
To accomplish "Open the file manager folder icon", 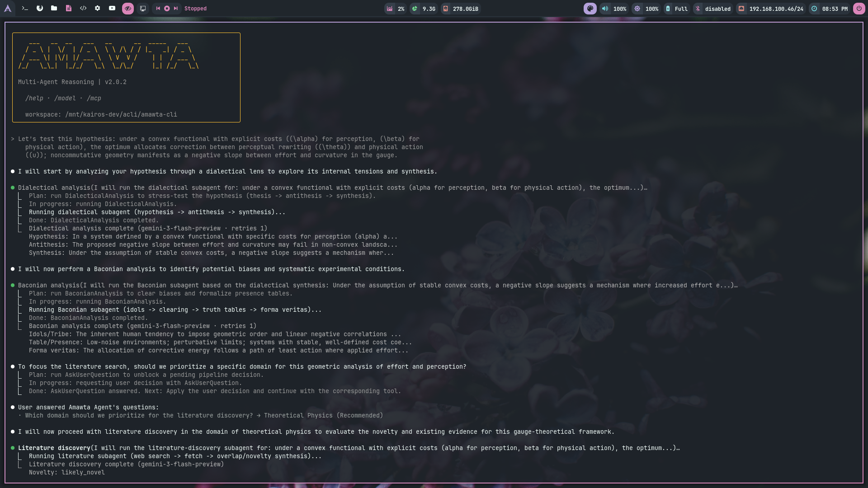I will tap(54, 9).
